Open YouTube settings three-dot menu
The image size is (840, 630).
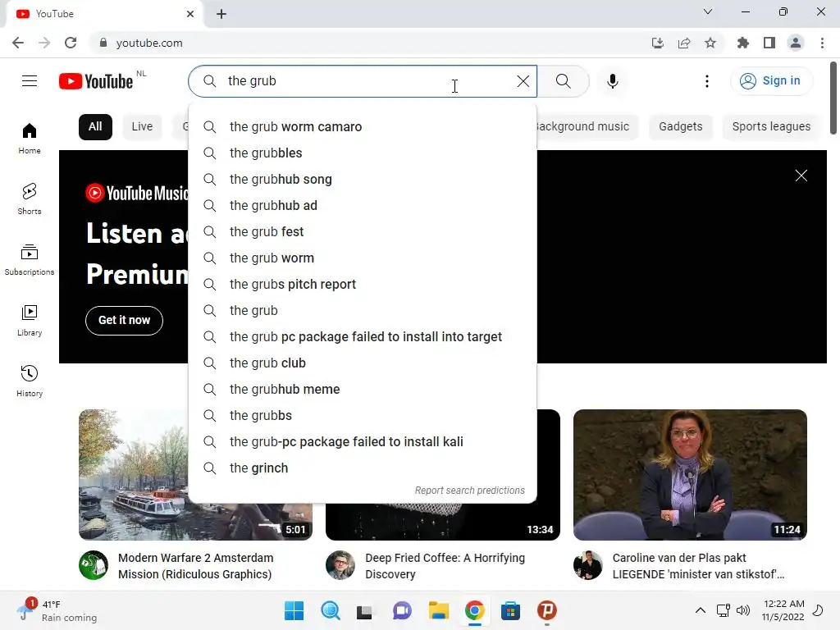tap(706, 81)
